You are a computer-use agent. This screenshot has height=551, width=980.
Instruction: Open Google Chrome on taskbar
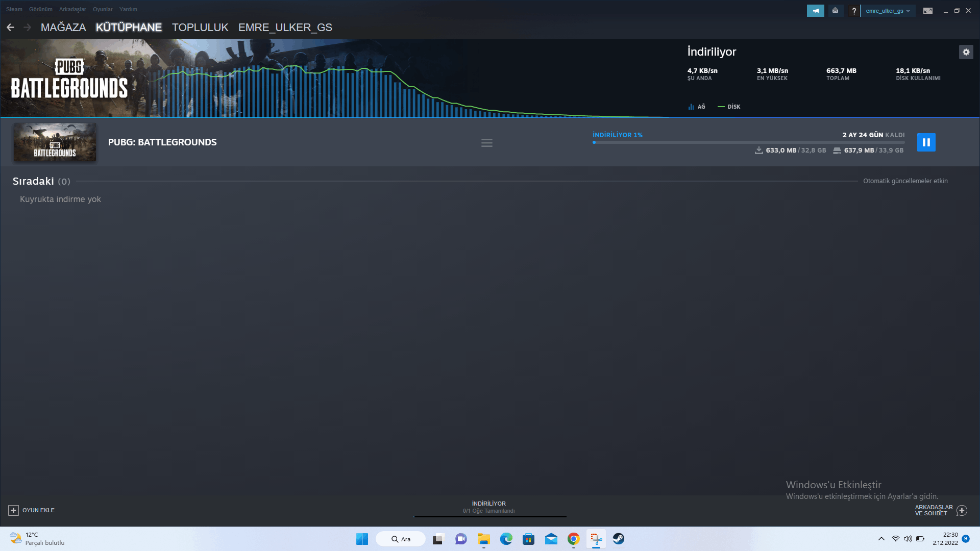click(x=573, y=539)
